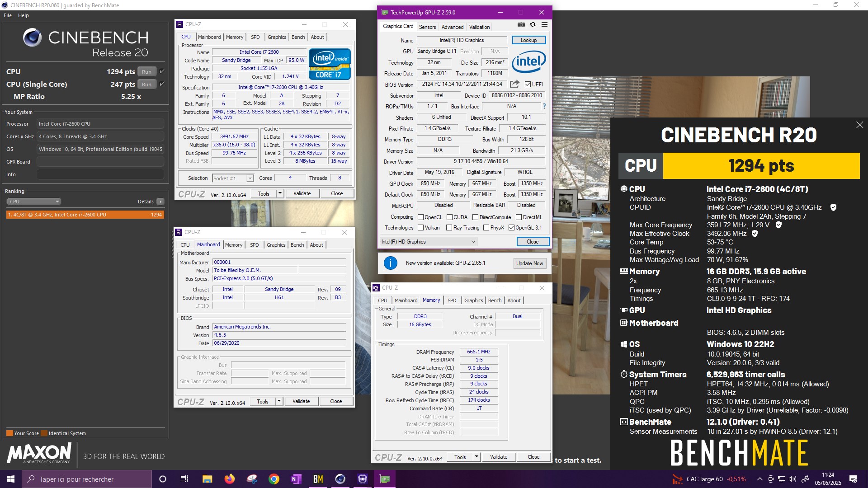
Task: Toggle the checkmark beside CPU Run button
Action: coord(162,71)
